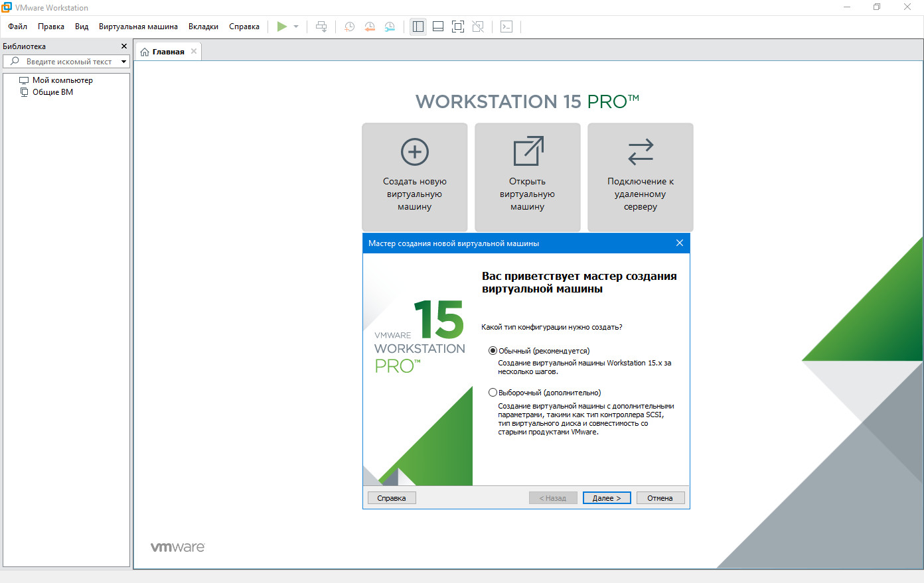Click the Revert to Snapshot icon

tap(370, 27)
